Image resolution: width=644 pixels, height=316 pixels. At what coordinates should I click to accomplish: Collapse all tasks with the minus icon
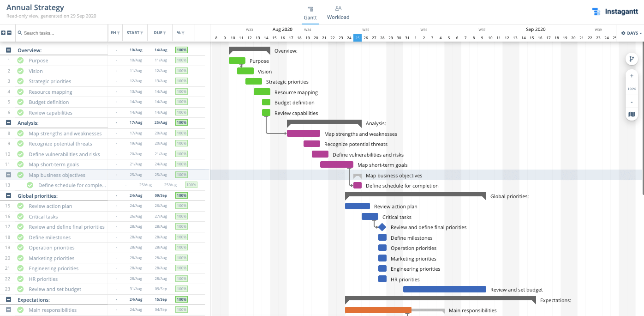tap(9, 33)
